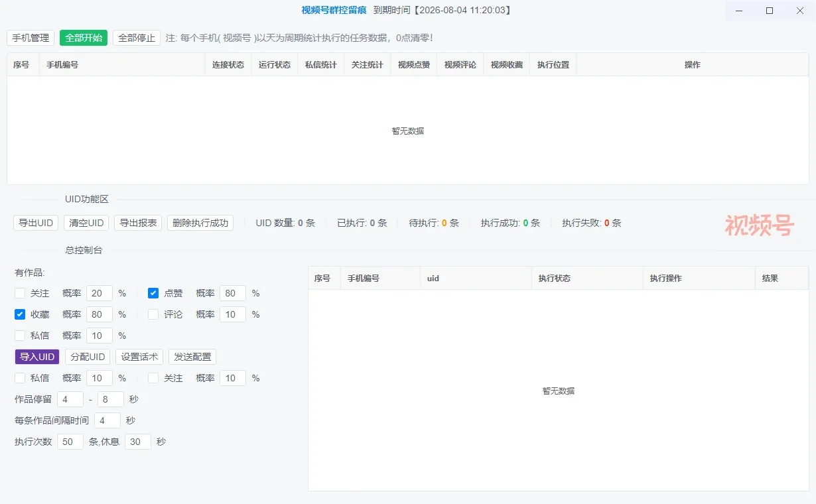Open the 设置话术 settings button

click(139, 357)
